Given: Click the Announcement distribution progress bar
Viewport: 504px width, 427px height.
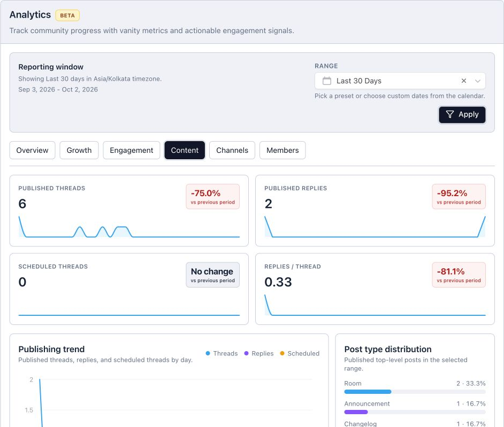Looking at the screenshot, I should (x=415, y=412).
